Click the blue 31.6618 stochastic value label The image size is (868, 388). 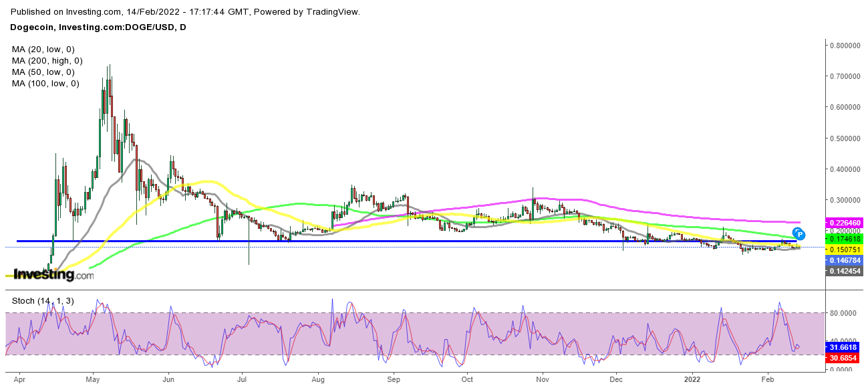click(x=844, y=348)
